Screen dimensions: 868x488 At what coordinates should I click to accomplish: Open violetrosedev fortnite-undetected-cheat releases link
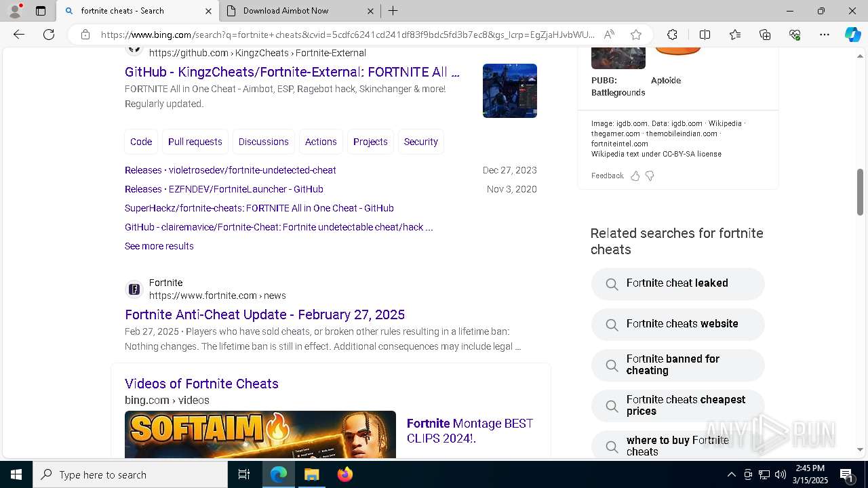click(x=231, y=170)
